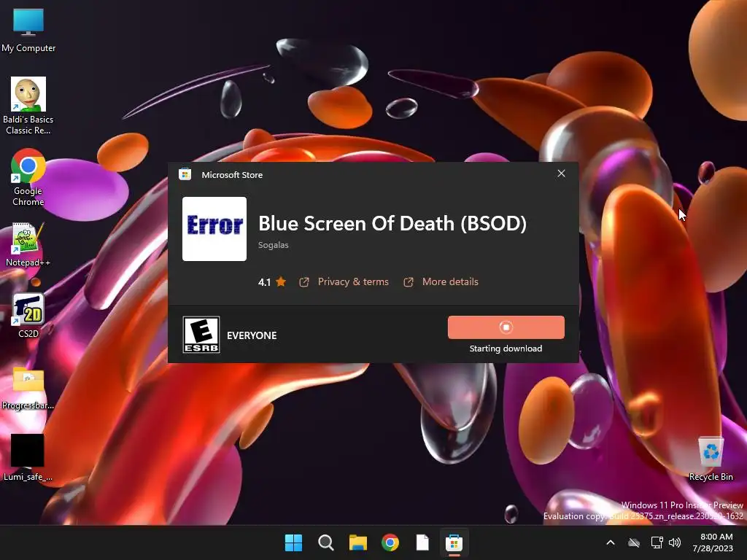
Task: Select the Lumi_safe black icon file
Action: (x=28, y=457)
